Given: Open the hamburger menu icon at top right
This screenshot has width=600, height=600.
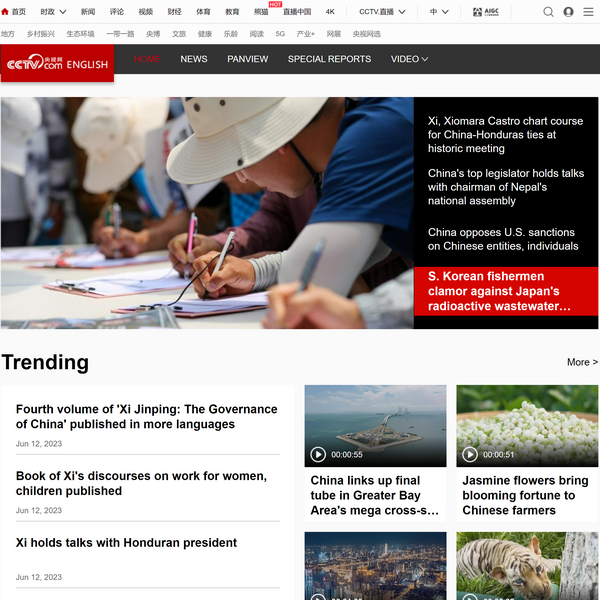Looking at the screenshot, I should pyautogui.click(x=589, y=12).
